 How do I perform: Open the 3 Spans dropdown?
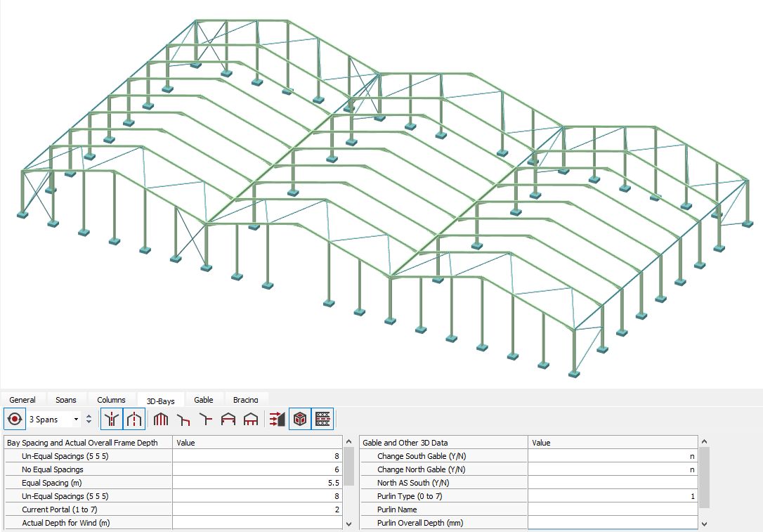(76, 420)
